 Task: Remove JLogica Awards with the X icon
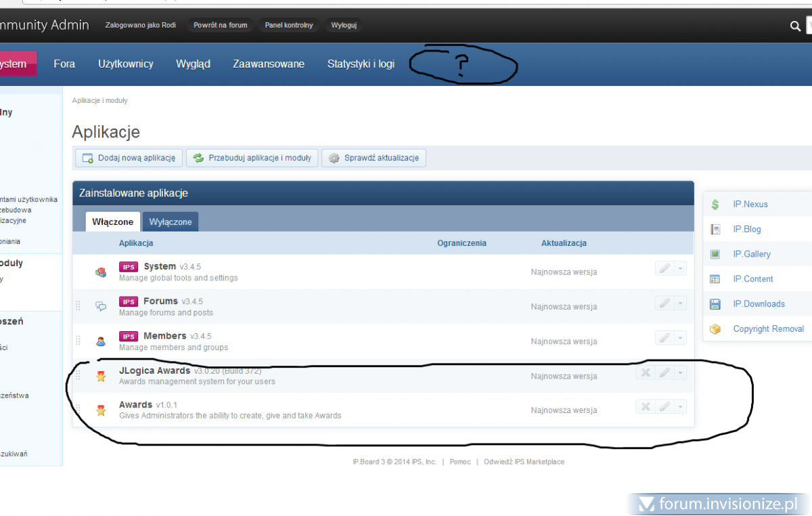click(646, 372)
